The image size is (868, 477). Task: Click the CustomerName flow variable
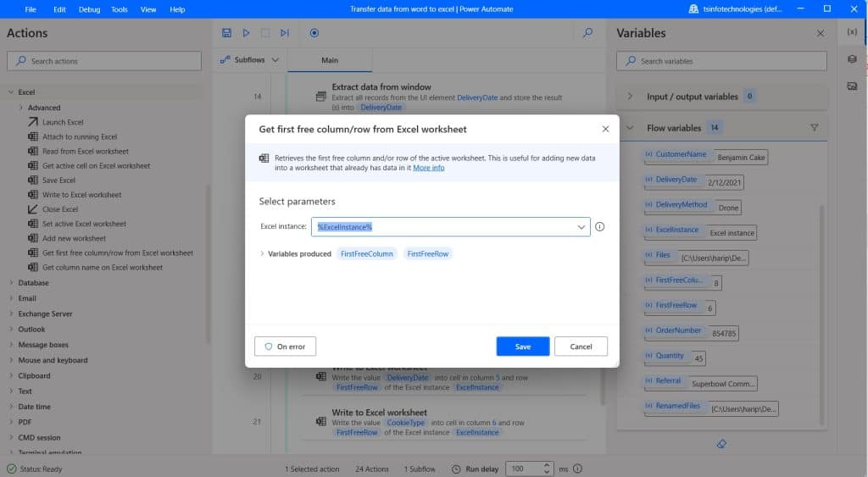tap(681, 154)
